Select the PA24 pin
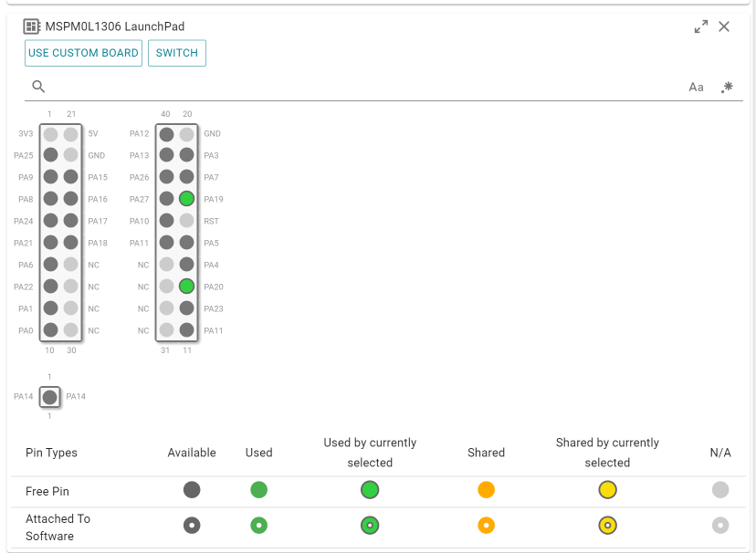Screen dimensions: 756x553 pos(50,221)
